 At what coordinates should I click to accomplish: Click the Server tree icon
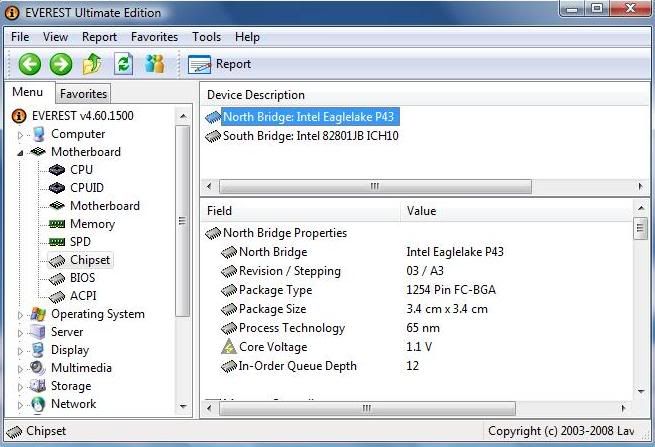pos(38,332)
